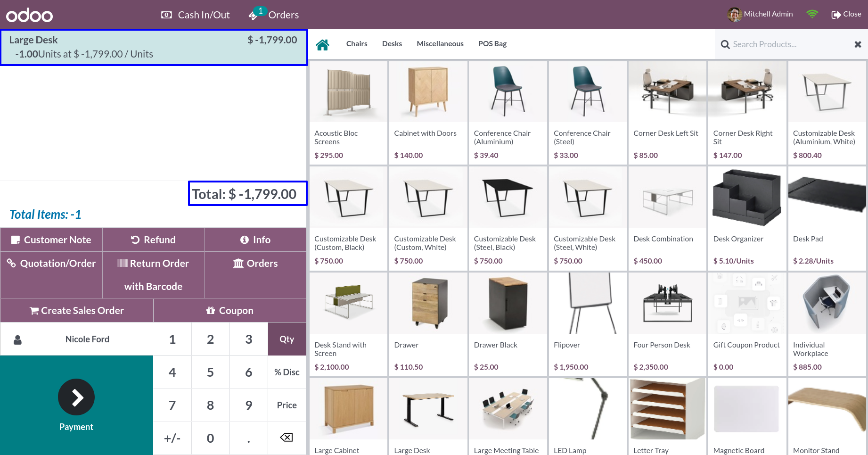Start a Refund
Screen dimensions: 868x455
click(153, 240)
